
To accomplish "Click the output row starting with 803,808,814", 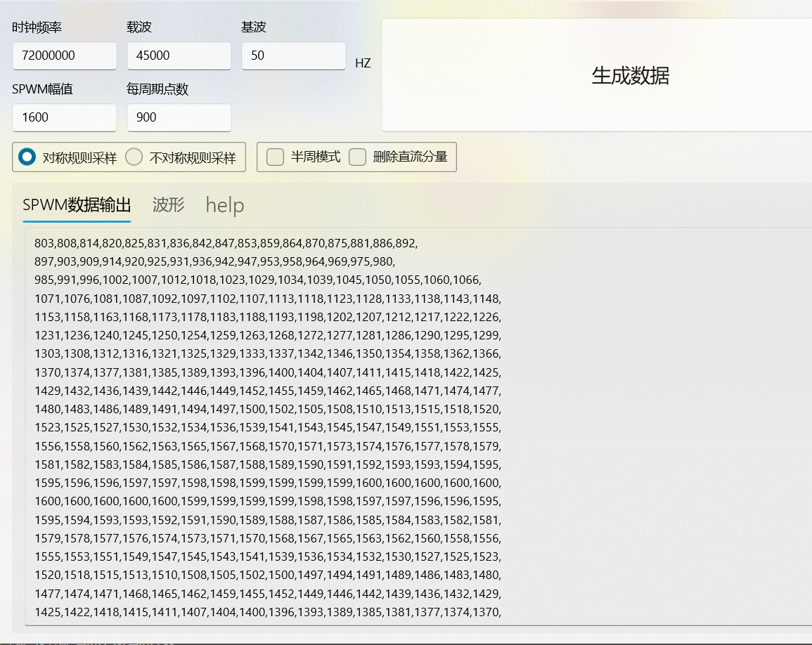I will point(226,243).
